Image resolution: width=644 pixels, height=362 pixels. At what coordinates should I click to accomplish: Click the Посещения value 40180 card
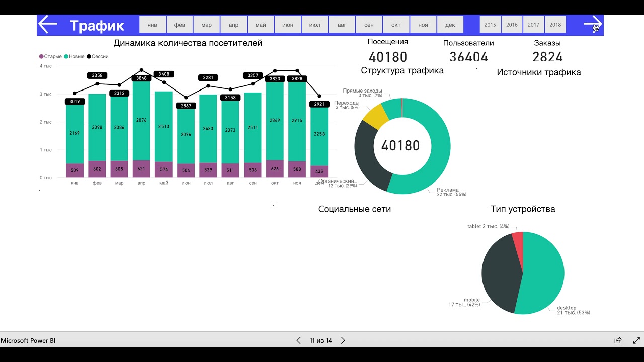[388, 57]
